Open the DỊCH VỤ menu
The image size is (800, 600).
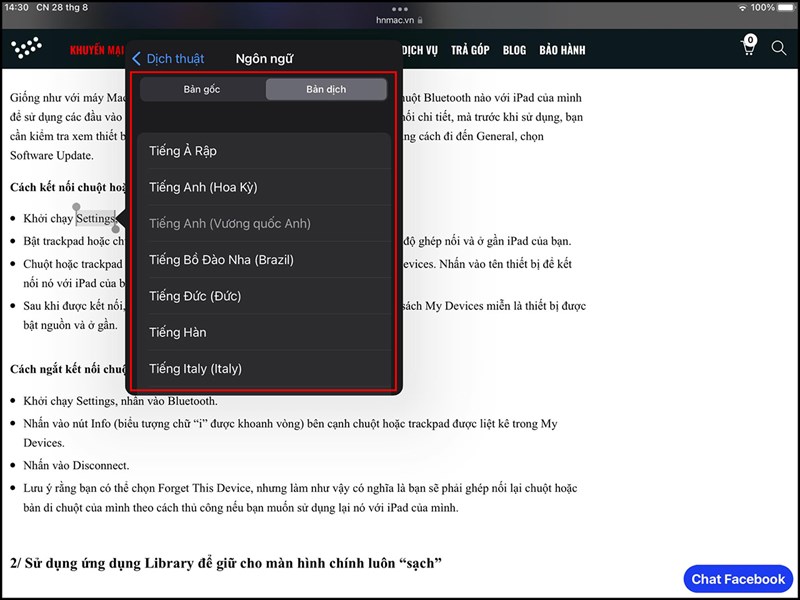(420, 50)
